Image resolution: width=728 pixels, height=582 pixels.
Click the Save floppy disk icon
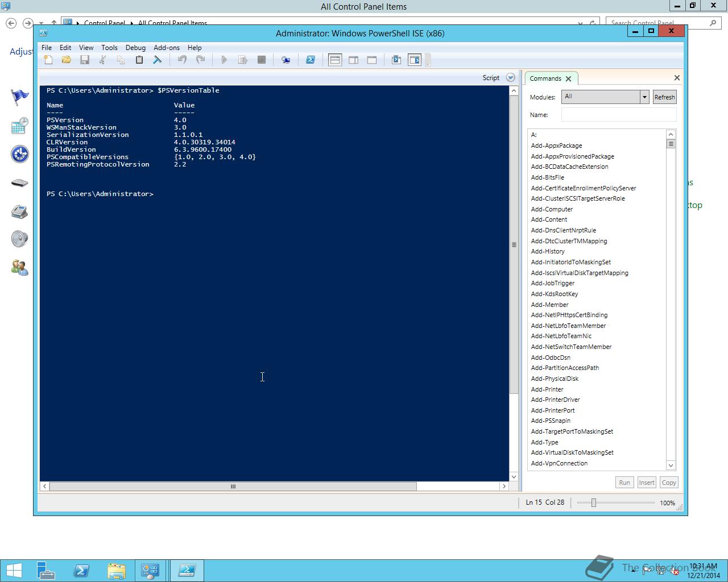[x=85, y=60]
